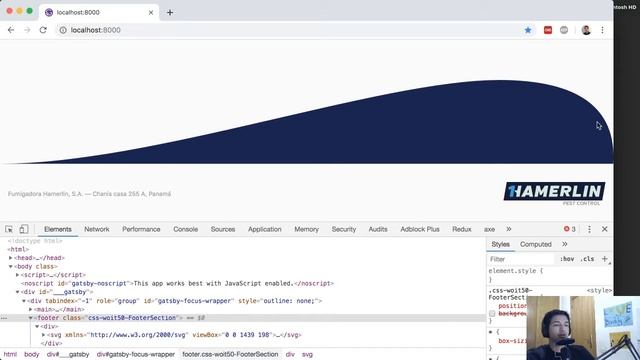Image resolution: width=640 pixels, height=360 pixels.
Task: Switch to the Elements tab
Action: 58,229
